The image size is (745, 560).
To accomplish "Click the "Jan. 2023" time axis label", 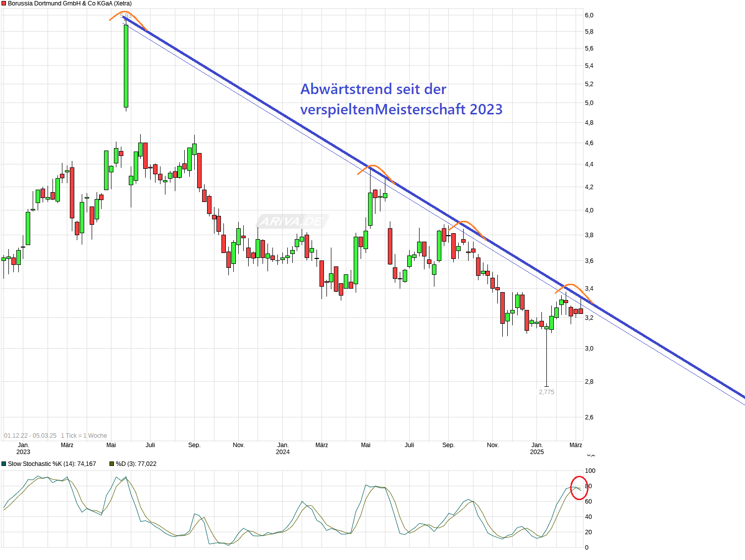I will pos(23,449).
